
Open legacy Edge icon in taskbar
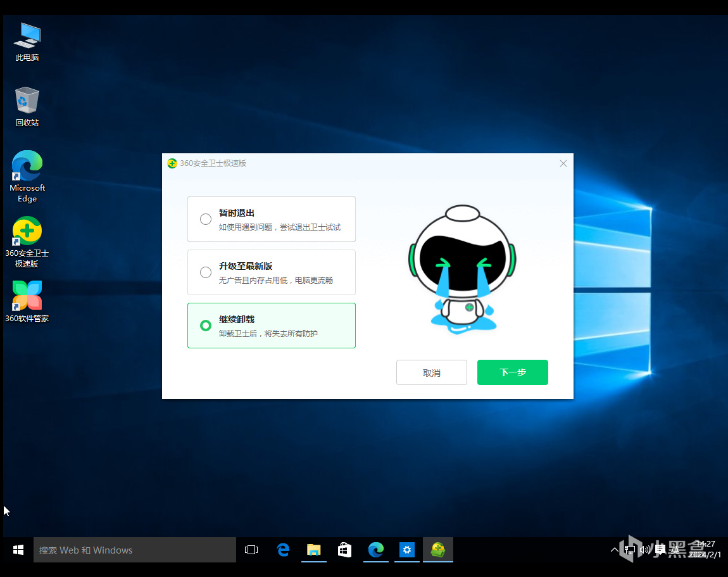tap(283, 550)
